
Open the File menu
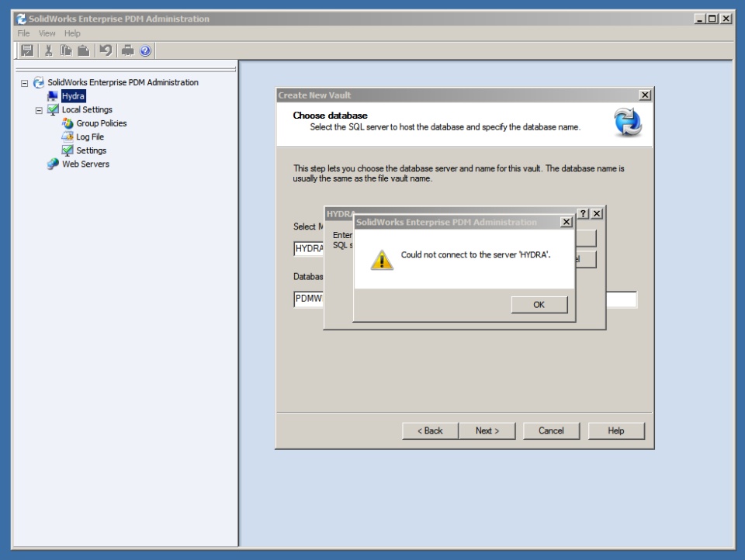23,33
